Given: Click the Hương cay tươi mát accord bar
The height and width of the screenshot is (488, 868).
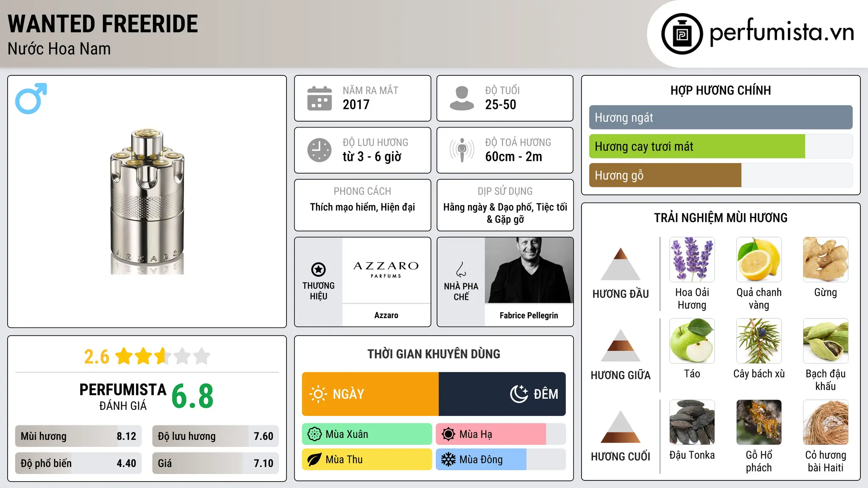Looking at the screenshot, I should click(x=721, y=147).
